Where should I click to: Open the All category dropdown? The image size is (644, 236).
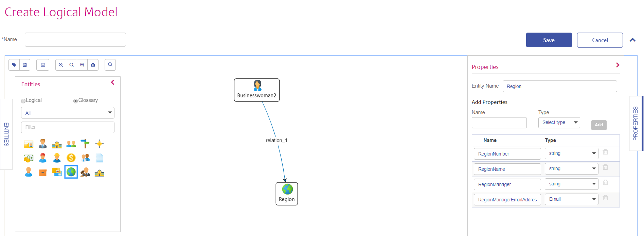point(68,113)
